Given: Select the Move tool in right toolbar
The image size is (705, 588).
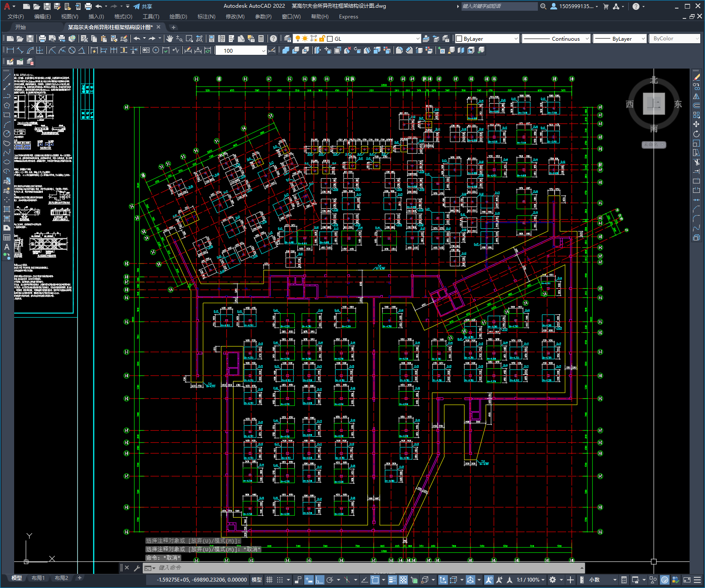Looking at the screenshot, I should 696,124.
